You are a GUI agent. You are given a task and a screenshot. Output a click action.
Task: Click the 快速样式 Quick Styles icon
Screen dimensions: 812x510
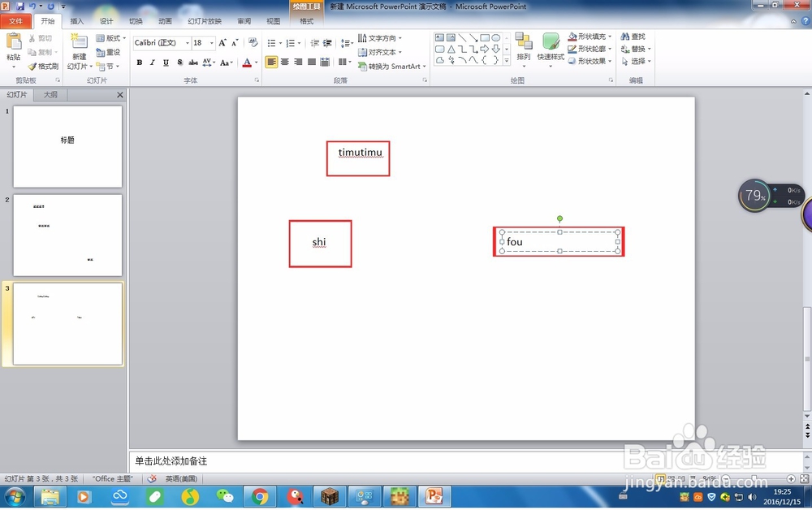click(551, 45)
